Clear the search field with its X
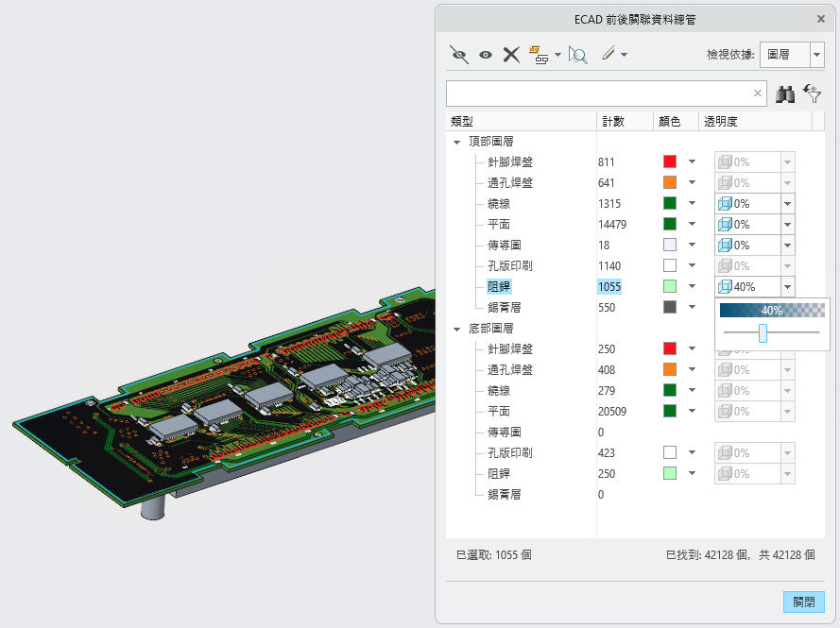Screen dimensions: 840x628 pos(758,93)
